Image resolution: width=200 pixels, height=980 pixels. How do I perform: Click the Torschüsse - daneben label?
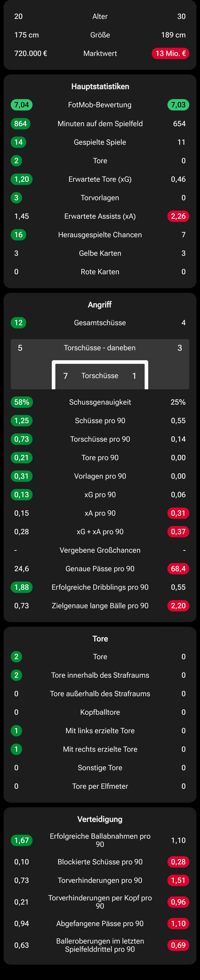tap(100, 348)
